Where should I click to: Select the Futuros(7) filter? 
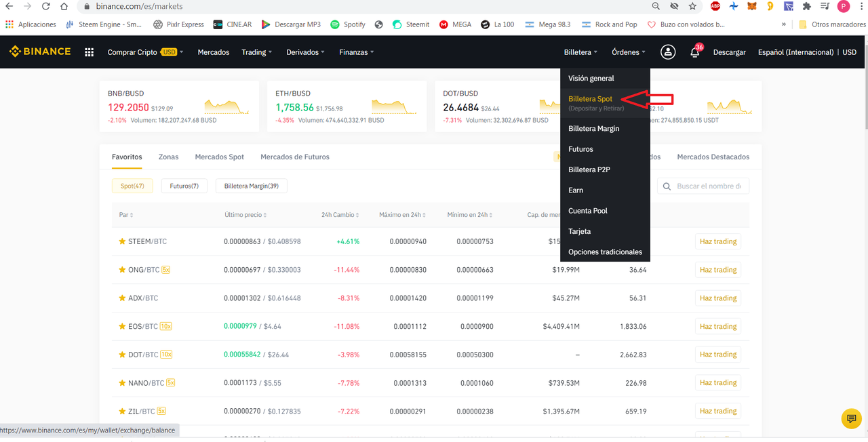[184, 186]
